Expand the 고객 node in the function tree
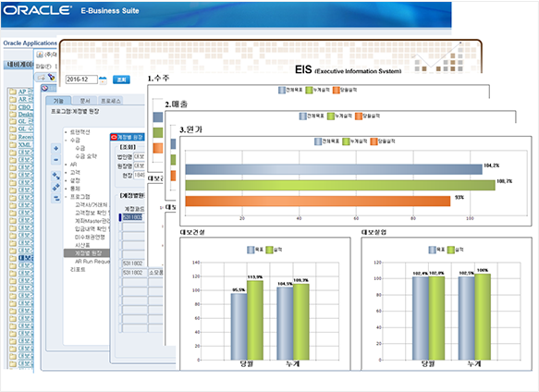The width and height of the screenshot is (539, 392). point(66,172)
